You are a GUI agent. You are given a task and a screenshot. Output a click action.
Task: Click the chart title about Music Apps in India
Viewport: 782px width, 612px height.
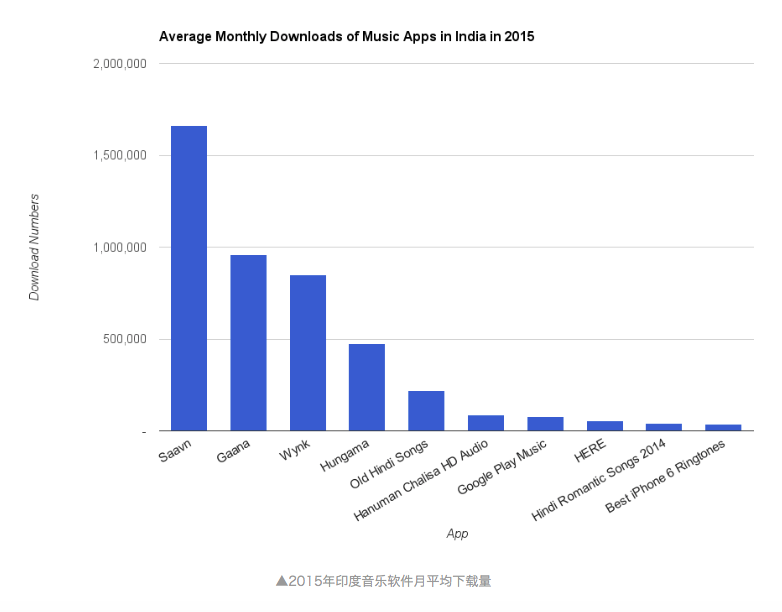click(347, 37)
